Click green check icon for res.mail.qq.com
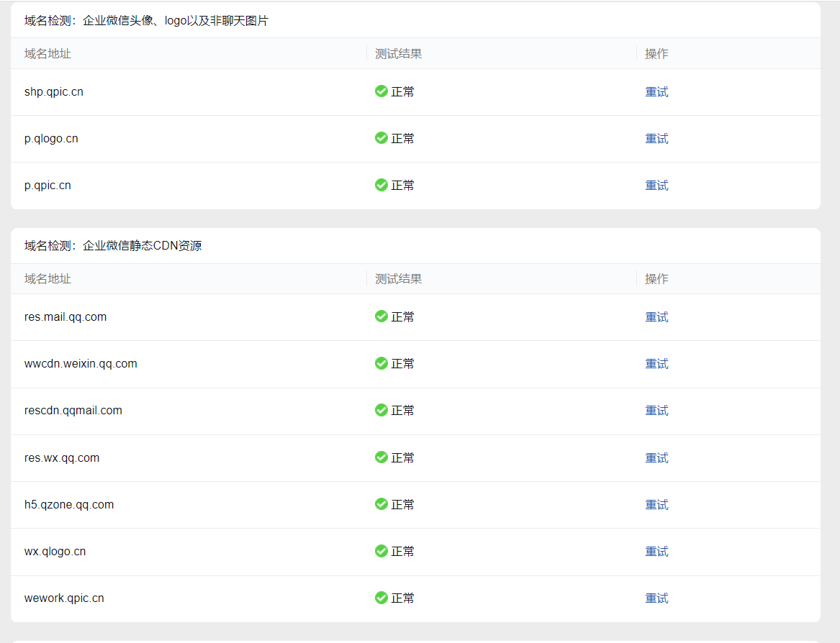The height and width of the screenshot is (643, 840). [381, 316]
